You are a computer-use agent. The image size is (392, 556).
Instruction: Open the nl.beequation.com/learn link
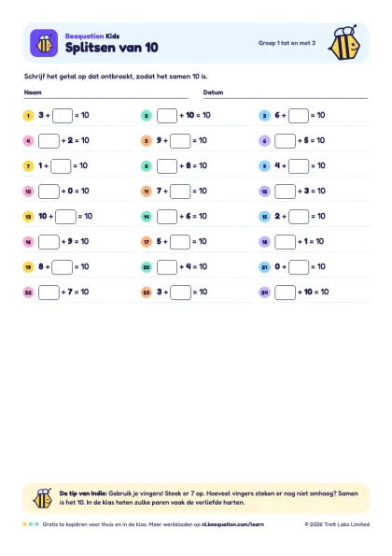tap(232, 524)
